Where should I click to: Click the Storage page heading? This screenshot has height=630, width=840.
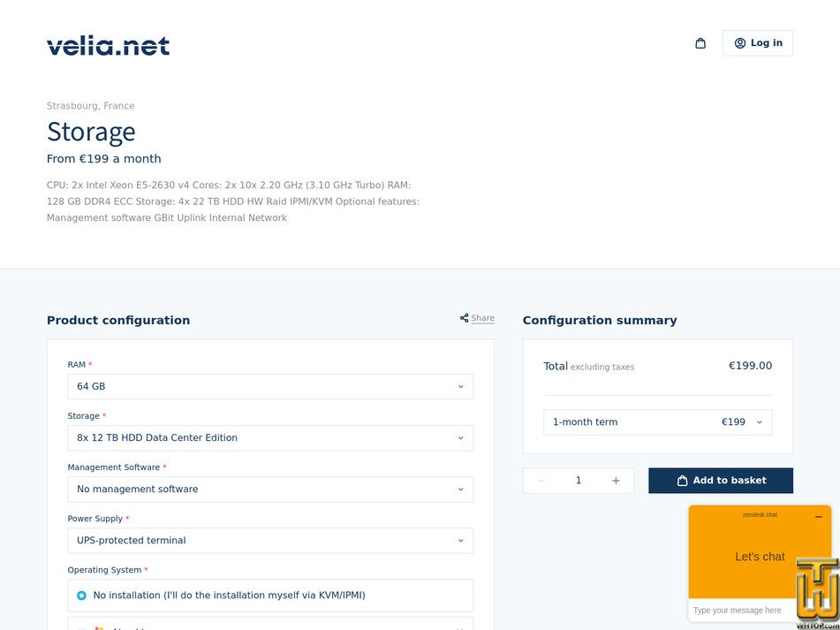click(x=91, y=132)
